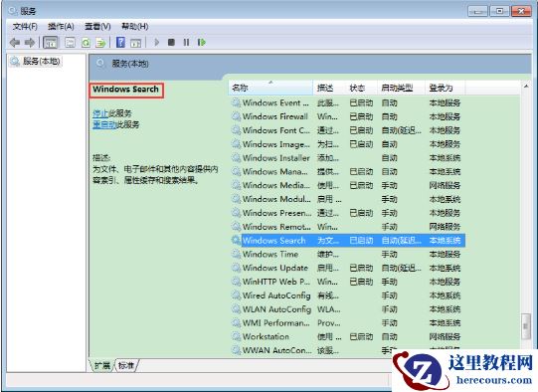This screenshot has width=538, height=392.
Task: Pause service with the pause icon
Action: (x=186, y=43)
